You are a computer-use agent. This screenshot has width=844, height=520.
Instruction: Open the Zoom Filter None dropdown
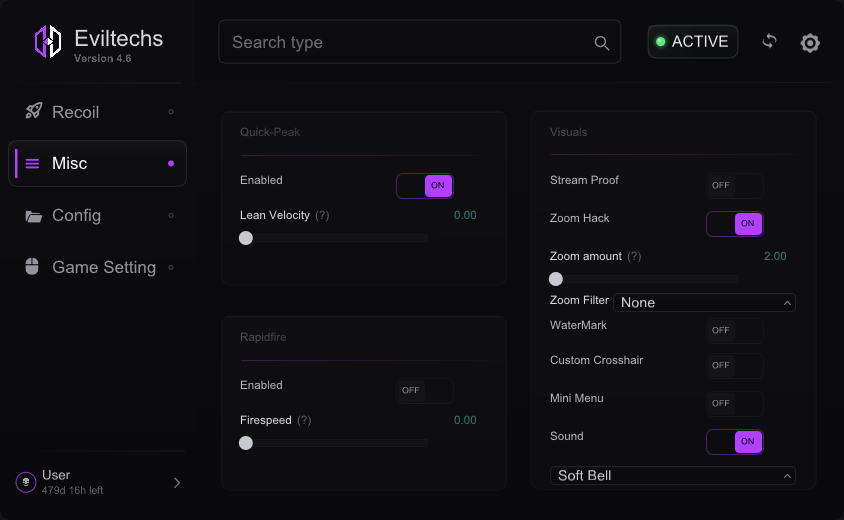coord(704,303)
